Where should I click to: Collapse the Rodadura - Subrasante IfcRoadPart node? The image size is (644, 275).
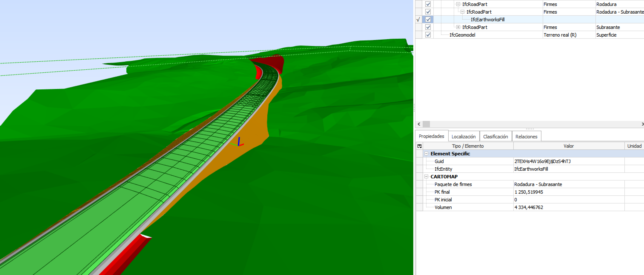462,12
